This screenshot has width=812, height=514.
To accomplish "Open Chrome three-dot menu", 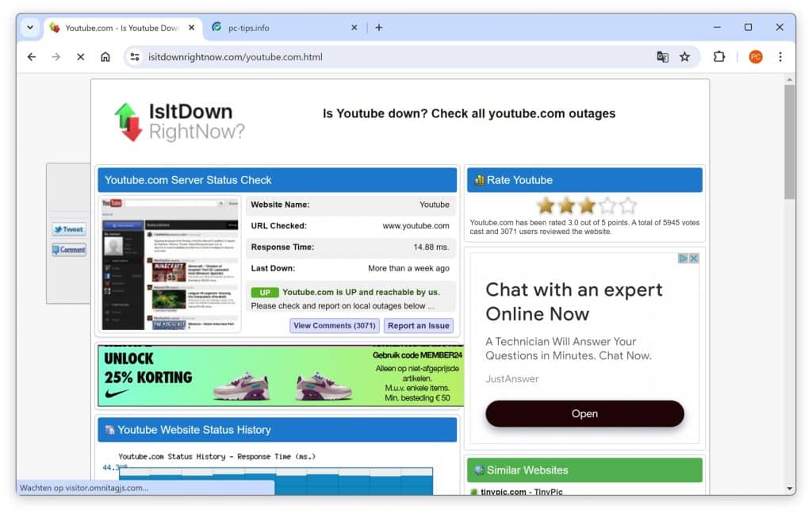I will coord(780,57).
